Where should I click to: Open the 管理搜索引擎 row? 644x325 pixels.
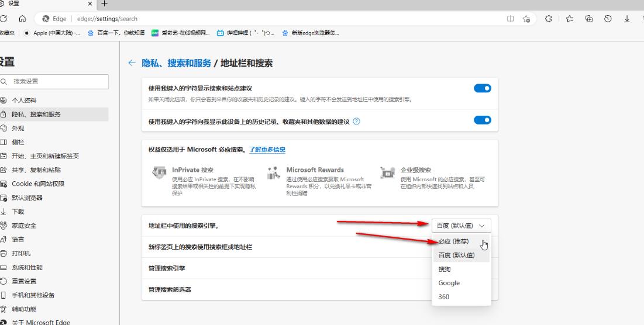(319, 268)
